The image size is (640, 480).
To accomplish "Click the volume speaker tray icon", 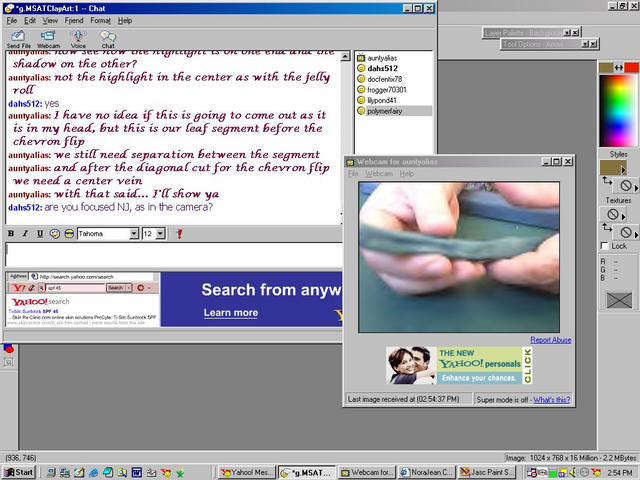I will pyautogui.click(x=573, y=473).
